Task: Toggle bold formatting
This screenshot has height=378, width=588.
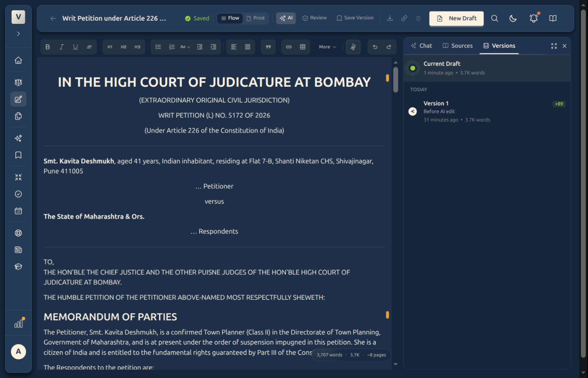Action: click(47, 47)
